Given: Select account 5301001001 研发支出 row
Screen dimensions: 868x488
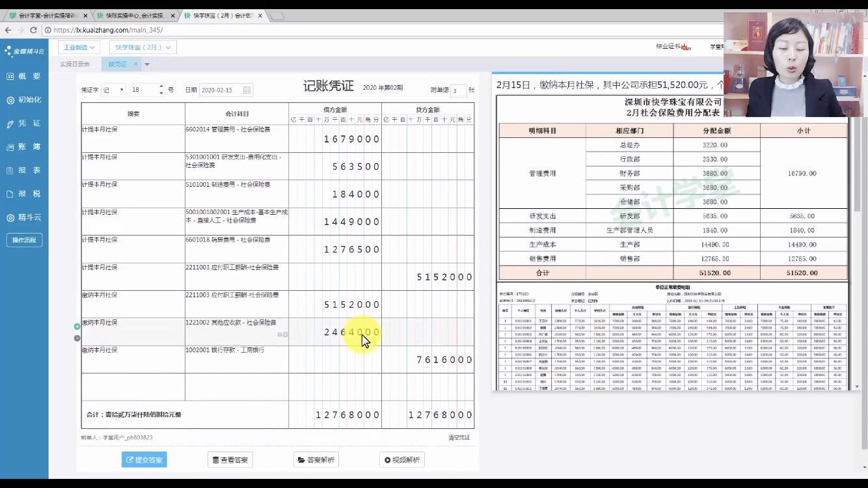Looking at the screenshot, I should pos(237,166).
